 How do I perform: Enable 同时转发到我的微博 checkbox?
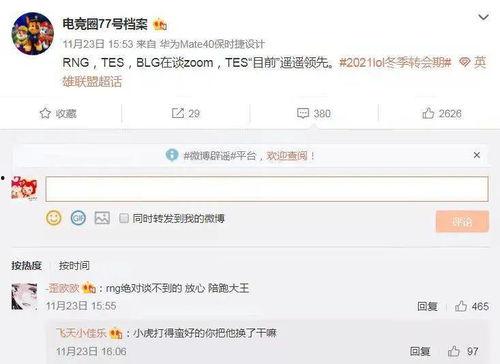tap(124, 218)
